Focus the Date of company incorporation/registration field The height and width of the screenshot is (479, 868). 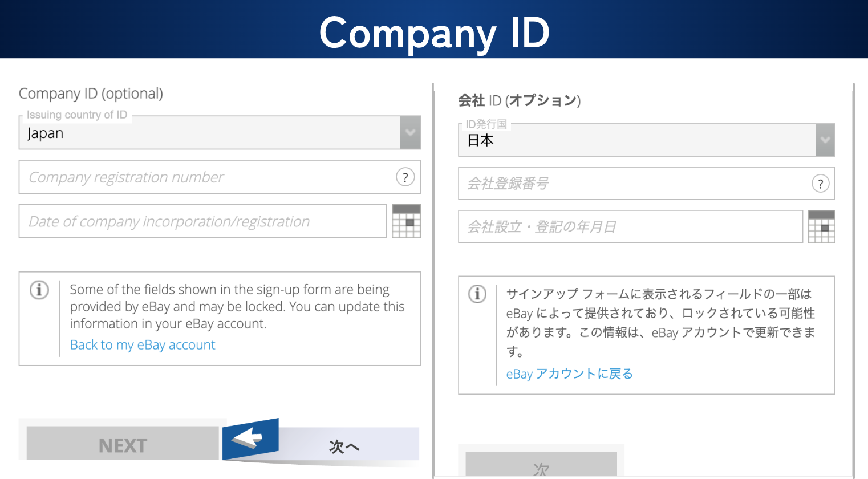(x=202, y=221)
